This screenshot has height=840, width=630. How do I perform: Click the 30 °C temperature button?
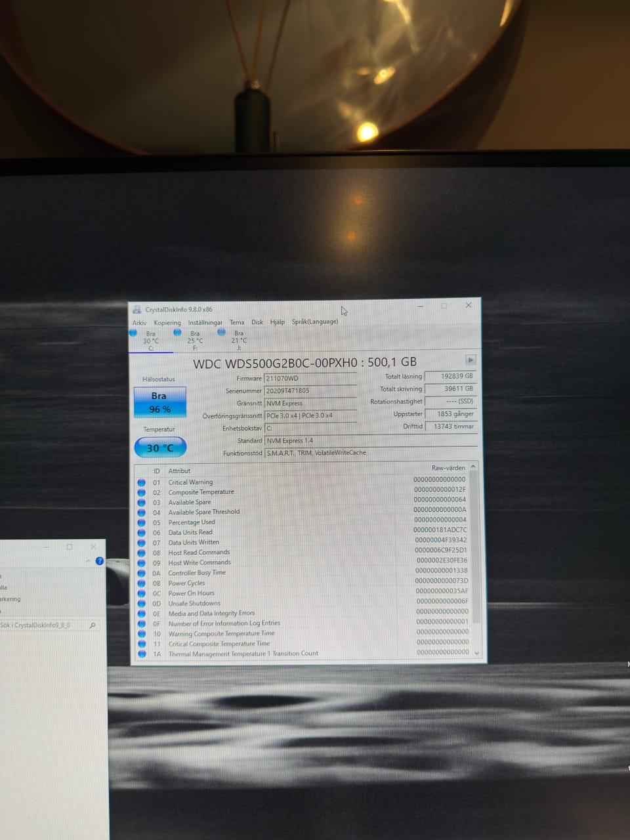160,448
